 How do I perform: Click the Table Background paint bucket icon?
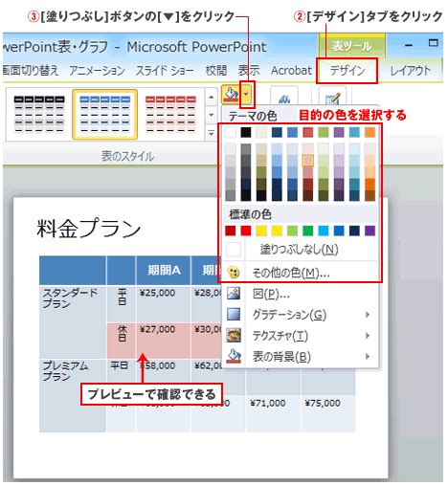coord(234,356)
